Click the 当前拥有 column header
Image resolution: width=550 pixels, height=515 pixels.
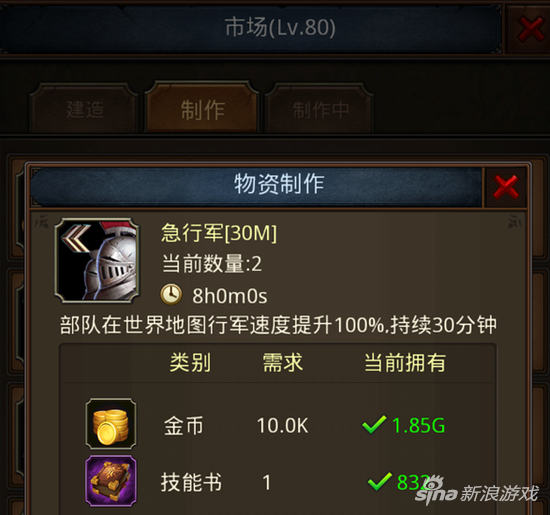pos(405,362)
